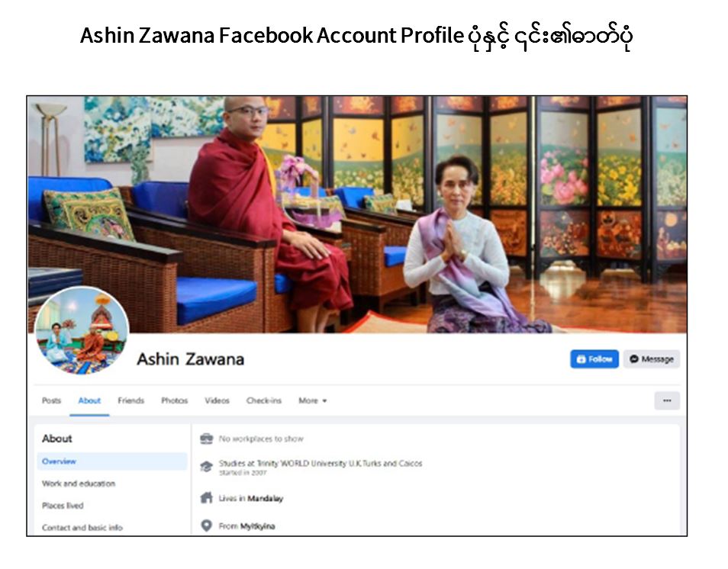The image size is (728, 569).
Task: Switch to the Posts tab
Action: (52, 400)
